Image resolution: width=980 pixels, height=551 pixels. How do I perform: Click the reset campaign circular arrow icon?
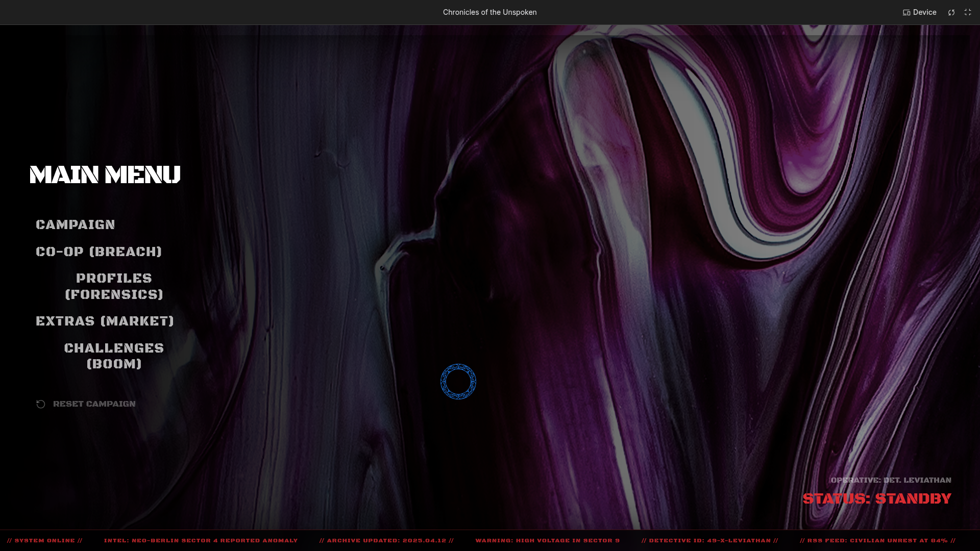(41, 404)
